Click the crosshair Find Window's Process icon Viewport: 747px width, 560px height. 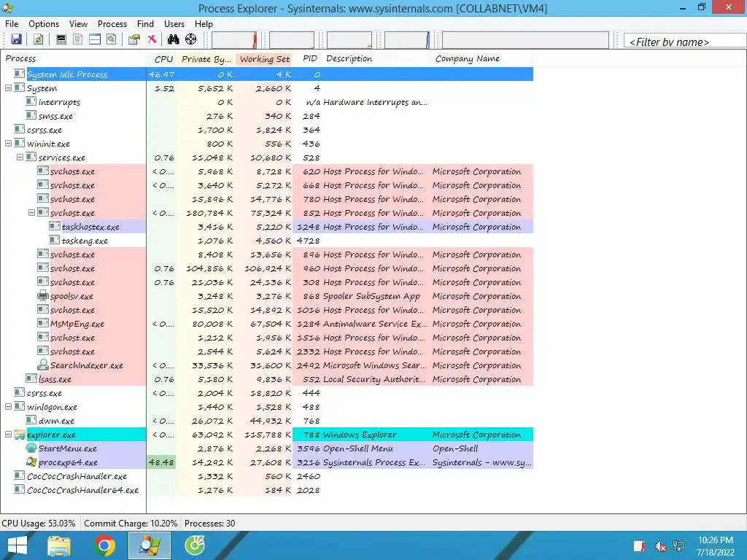pyautogui.click(x=190, y=39)
